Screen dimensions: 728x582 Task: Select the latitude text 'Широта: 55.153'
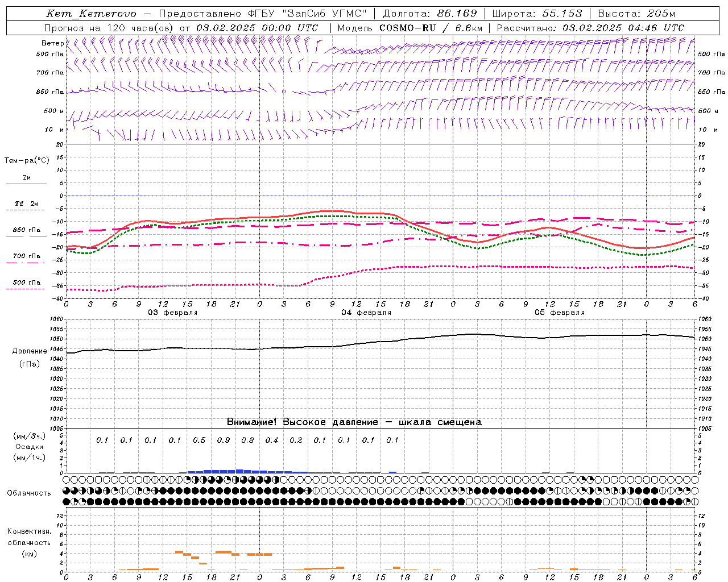click(x=537, y=14)
